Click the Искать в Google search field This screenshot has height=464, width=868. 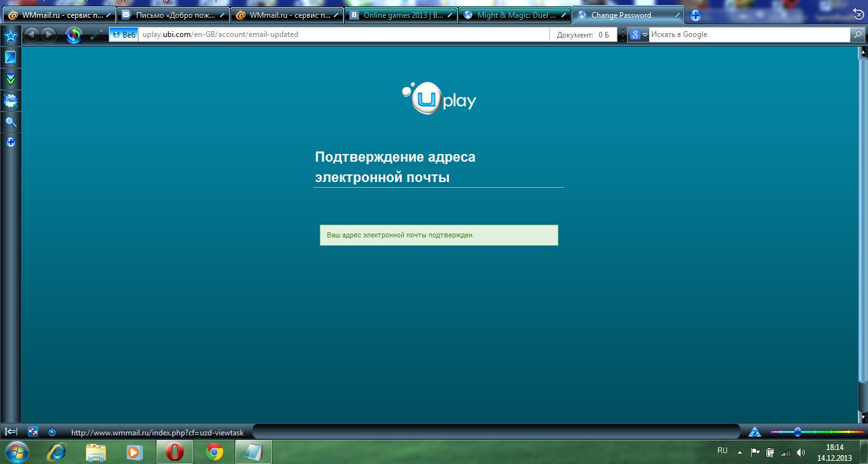(x=749, y=34)
